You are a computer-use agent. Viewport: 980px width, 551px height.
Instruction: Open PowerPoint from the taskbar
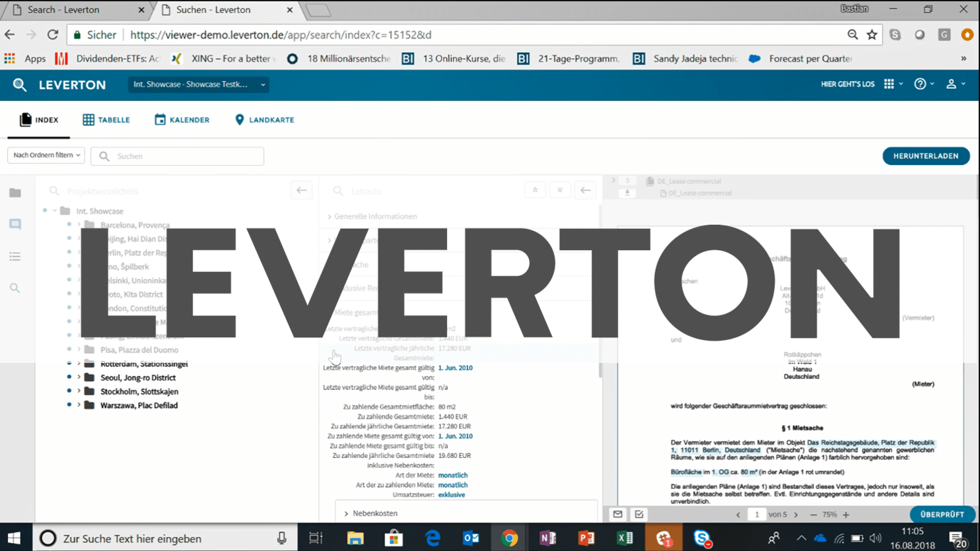(586, 538)
